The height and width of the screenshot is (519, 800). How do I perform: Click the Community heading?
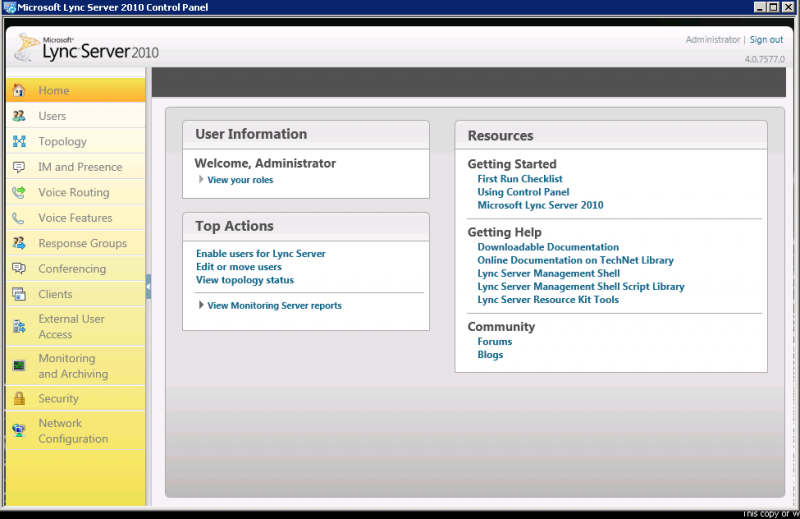[501, 327]
